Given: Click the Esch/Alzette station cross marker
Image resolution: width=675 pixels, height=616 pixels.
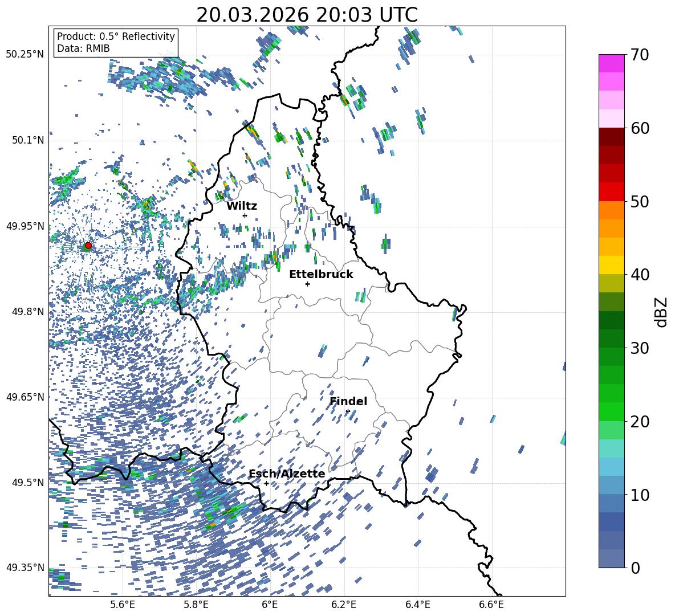Looking at the screenshot, I should coord(266,483).
